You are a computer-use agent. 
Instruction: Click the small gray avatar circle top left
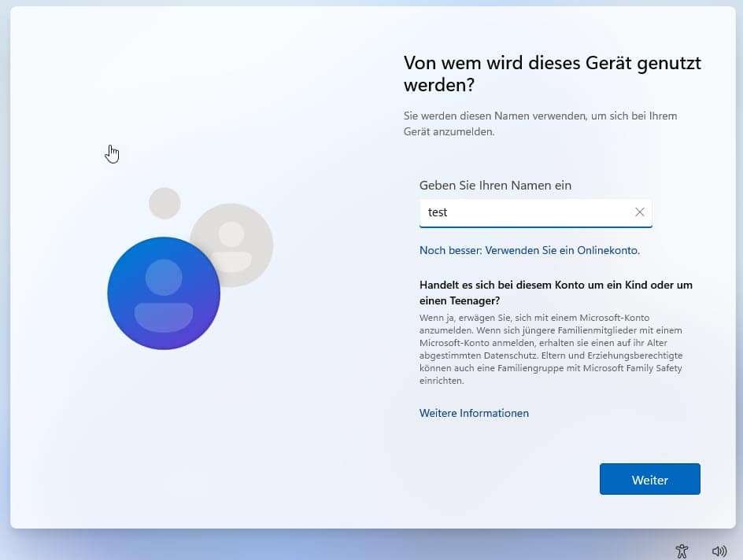[164, 202]
